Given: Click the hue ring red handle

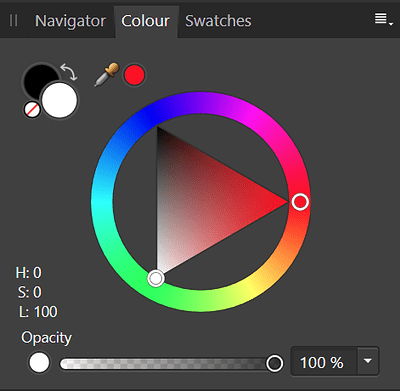Looking at the screenshot, I should (x=300, y=202).
